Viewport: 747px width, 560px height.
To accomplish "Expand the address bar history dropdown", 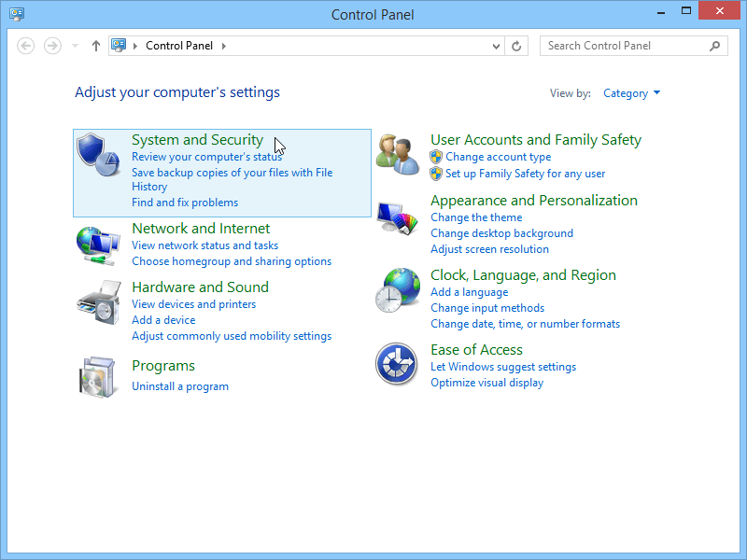I will click(x=496, y=46).
